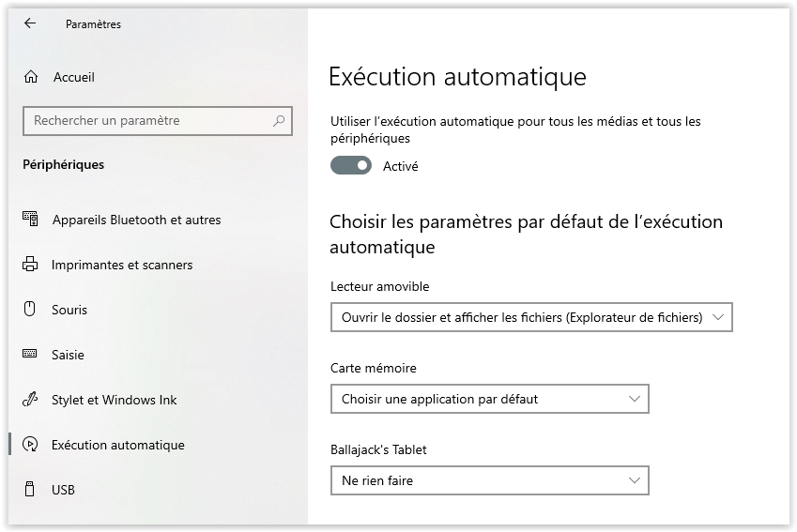The width and height of the screenshot is (797, 532).
Task: Open Imprimantes et scanners section
Action: coord(122,266)
